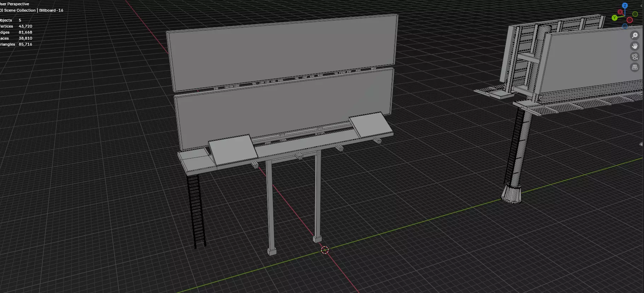Click the Edges value '81,668'
This screenshot has width=644, height=293.
25,32
